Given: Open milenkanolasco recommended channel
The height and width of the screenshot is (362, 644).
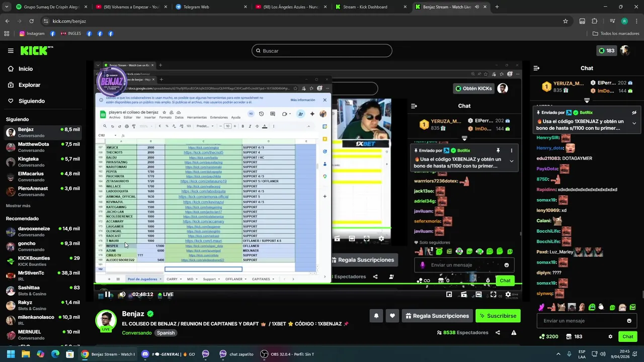Looking at the screenshot, I should pos(43,320).
